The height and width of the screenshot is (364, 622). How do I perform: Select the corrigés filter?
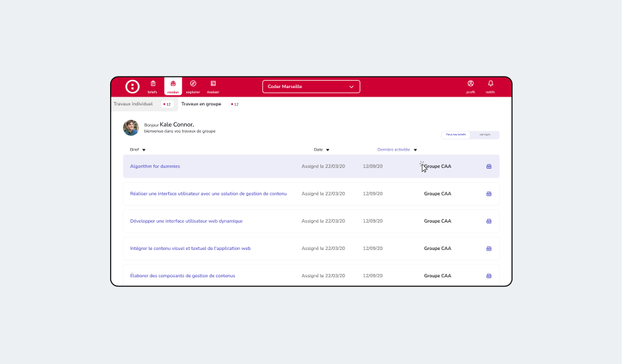pos(485,135)
